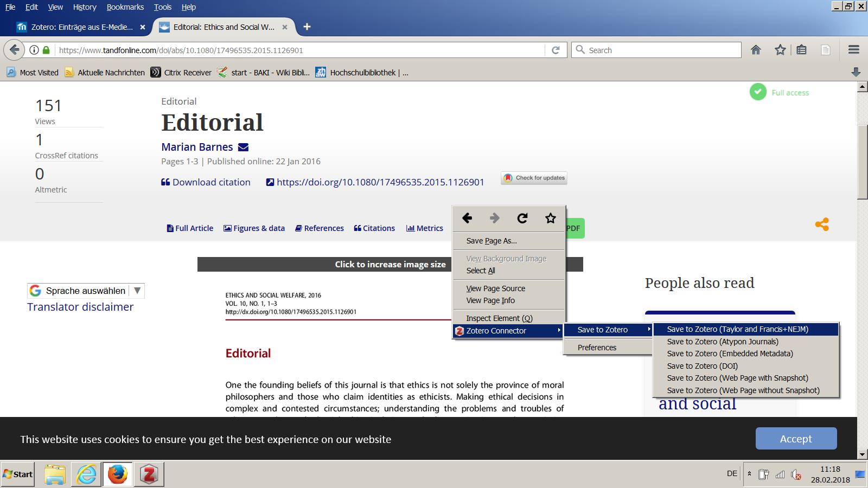This screenshot has height=488, width=868.
Task: Expand the Sprache auswählen dropdown
Action: click(137, 291)
